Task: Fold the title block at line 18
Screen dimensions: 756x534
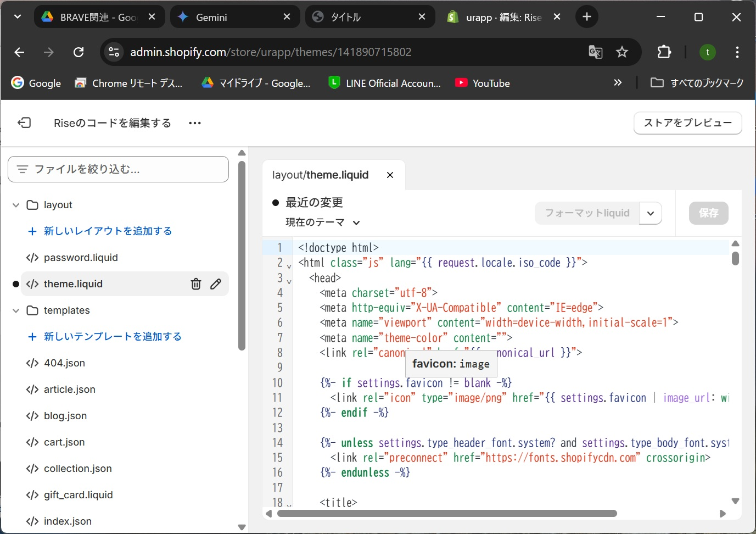Action: (x=289, y=505)
